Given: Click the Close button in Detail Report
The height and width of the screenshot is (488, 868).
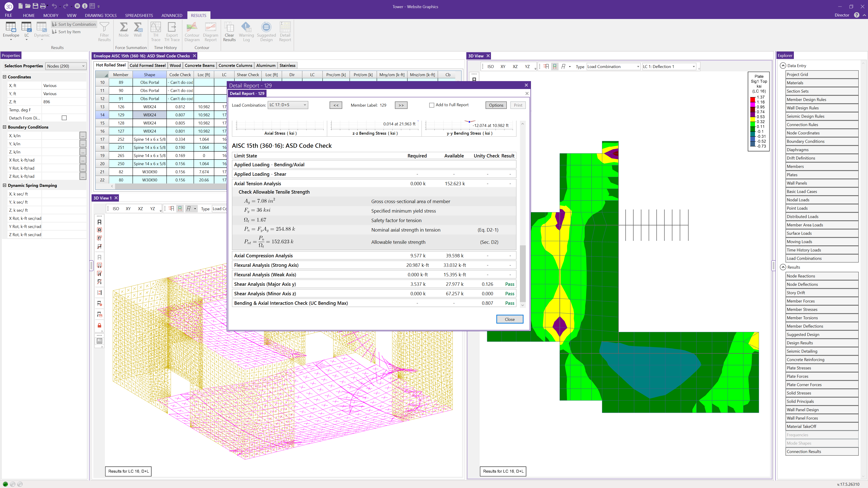Looking at the screenshot, I should coord(509,319).
